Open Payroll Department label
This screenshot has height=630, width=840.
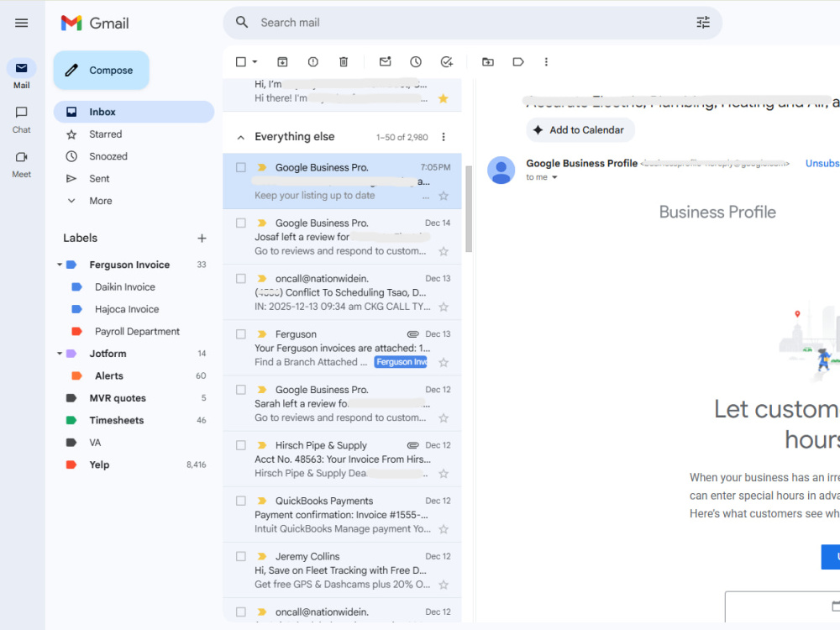pyautogui.click(x=134, y=332)
